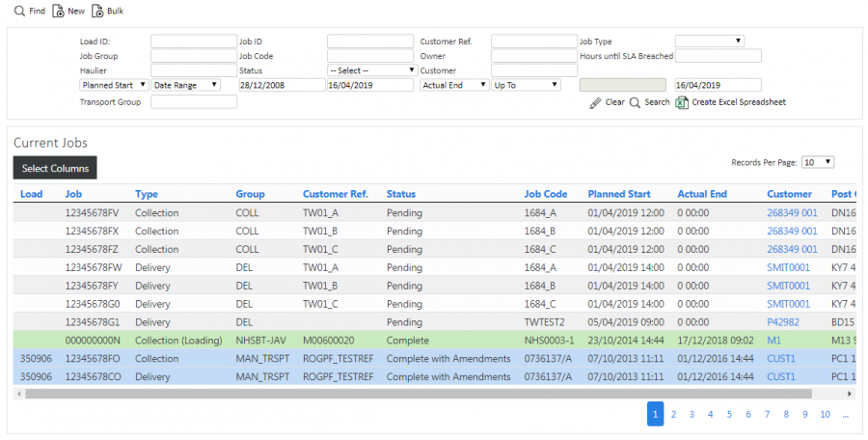Sort by Load column header
This screenshot has height=440, width=868.
click(31, 194)
